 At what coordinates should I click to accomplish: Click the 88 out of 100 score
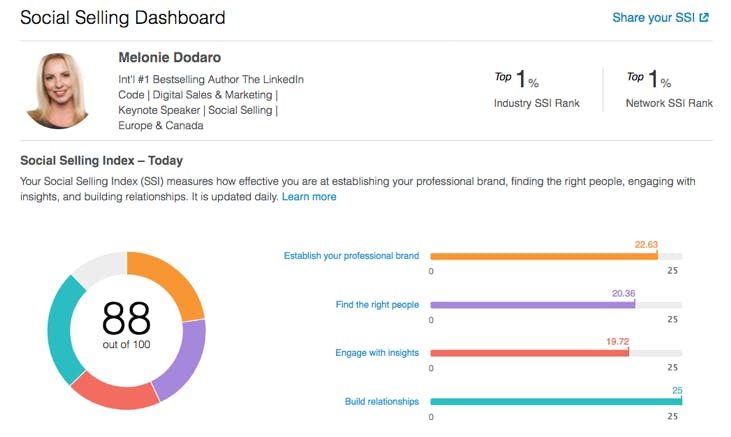(126, 324)
